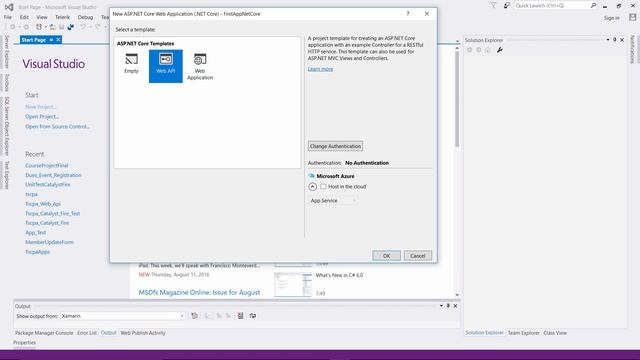Click the New Project toolbar icon
The width and height of the screenshot is (640, 360).
[x=39, y=27]
